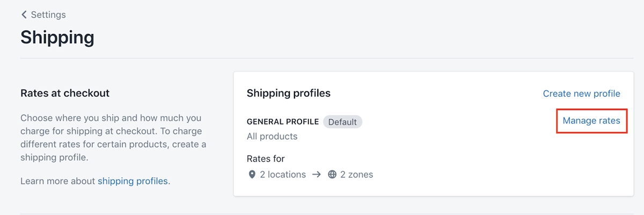Select the 2 zones text
This screenshot has width=644, height=215.
(356, 175)
